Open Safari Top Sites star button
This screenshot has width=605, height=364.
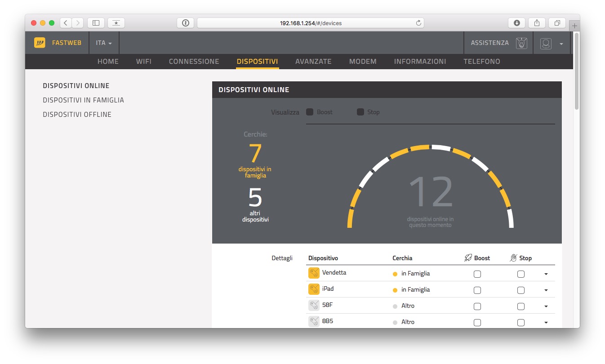point(116,23)
